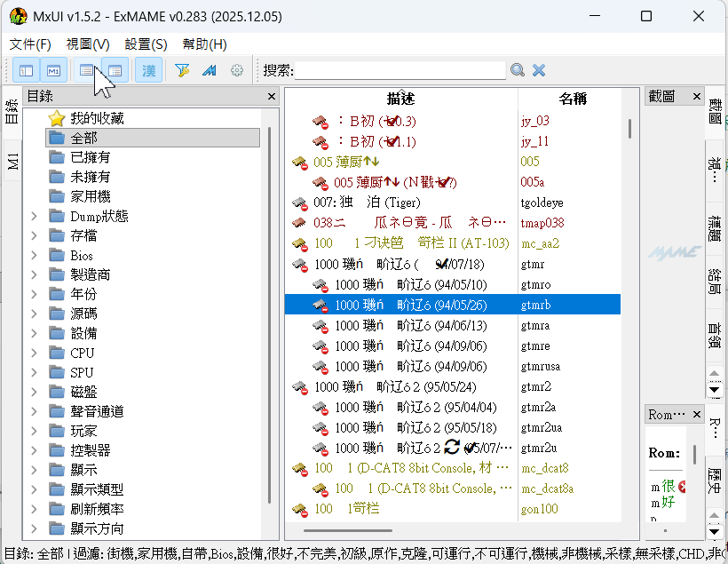Toggle the grouped list view button
The image size is (728, 564).
tap(115, 70)
